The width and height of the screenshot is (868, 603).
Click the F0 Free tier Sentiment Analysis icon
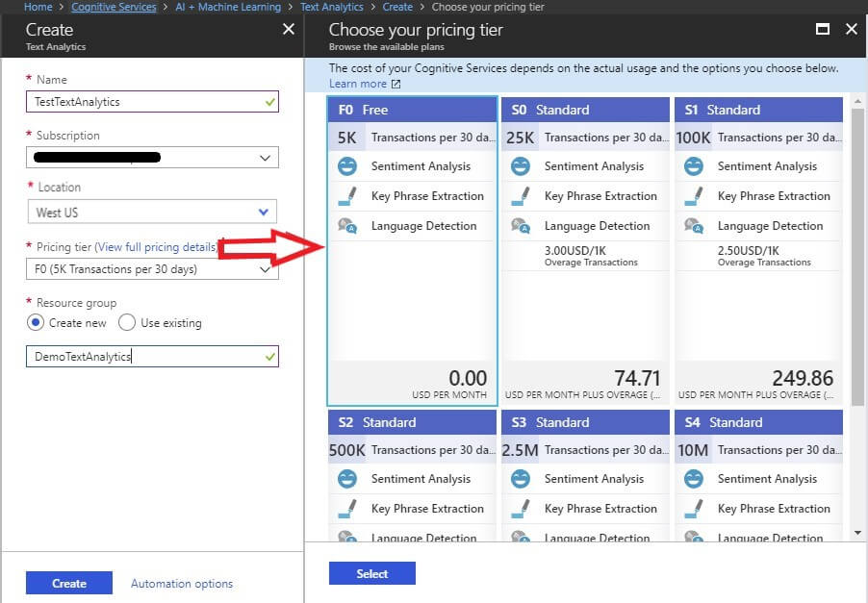click(x=347, y=166)
